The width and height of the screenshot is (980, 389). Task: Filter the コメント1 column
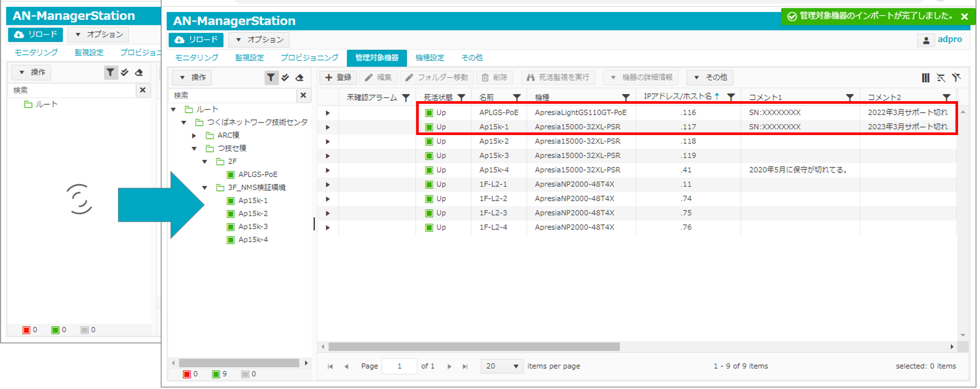pos(850,98)
